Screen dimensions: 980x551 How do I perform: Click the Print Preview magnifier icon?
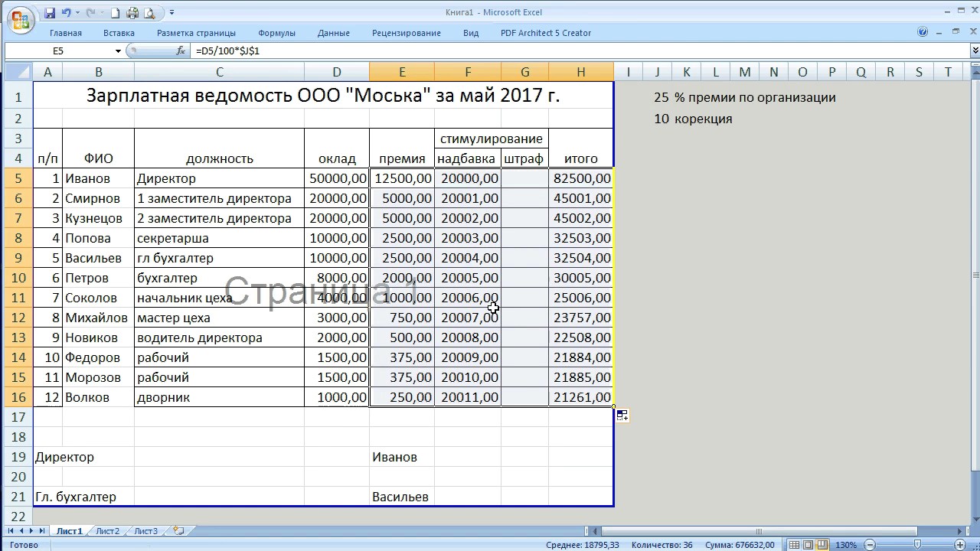(x=149, y=13)
